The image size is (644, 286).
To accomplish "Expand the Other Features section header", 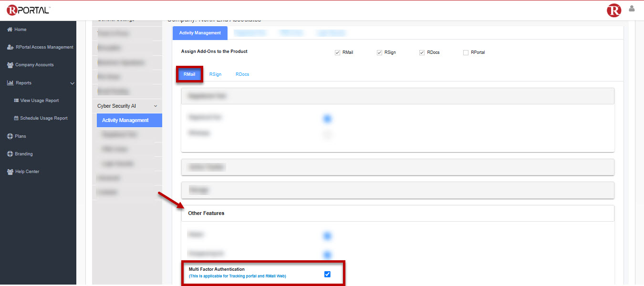I will tap(397, 213).
